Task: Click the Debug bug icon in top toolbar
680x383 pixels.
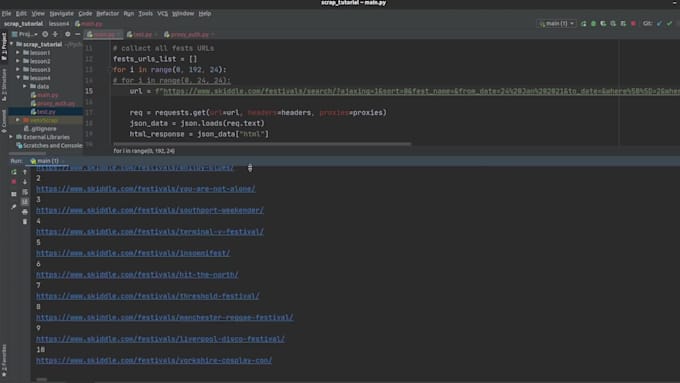Action: coord(593,23)
